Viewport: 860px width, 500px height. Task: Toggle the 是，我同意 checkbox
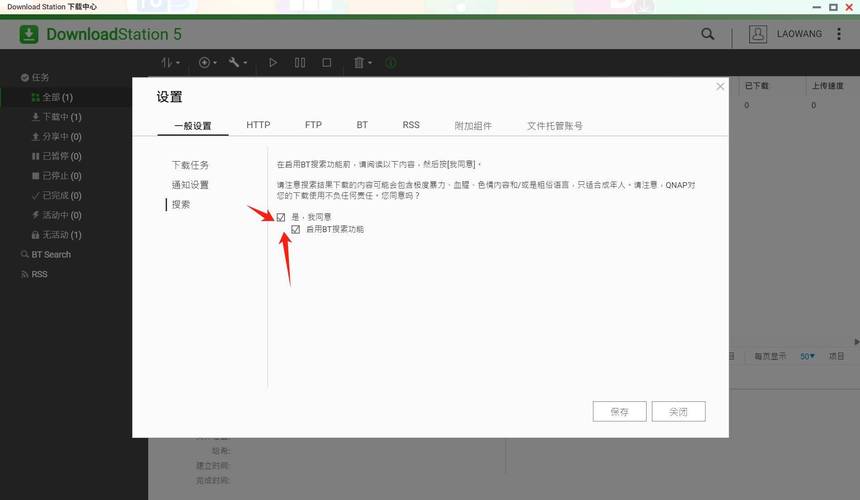[x=281, y=217]
